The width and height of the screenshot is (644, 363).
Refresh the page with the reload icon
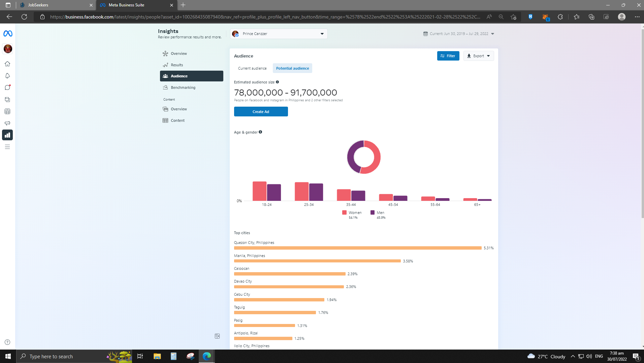(x=24, y=17)
